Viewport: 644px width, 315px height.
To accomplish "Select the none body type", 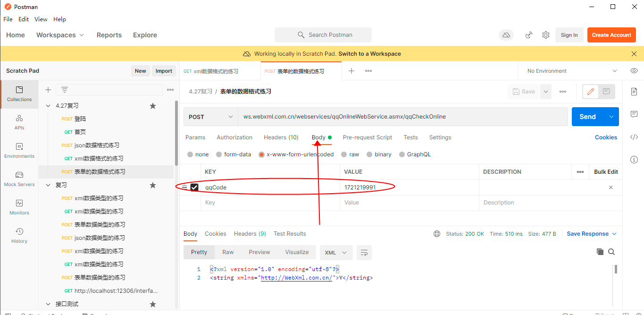I will (x=190, y=154).
